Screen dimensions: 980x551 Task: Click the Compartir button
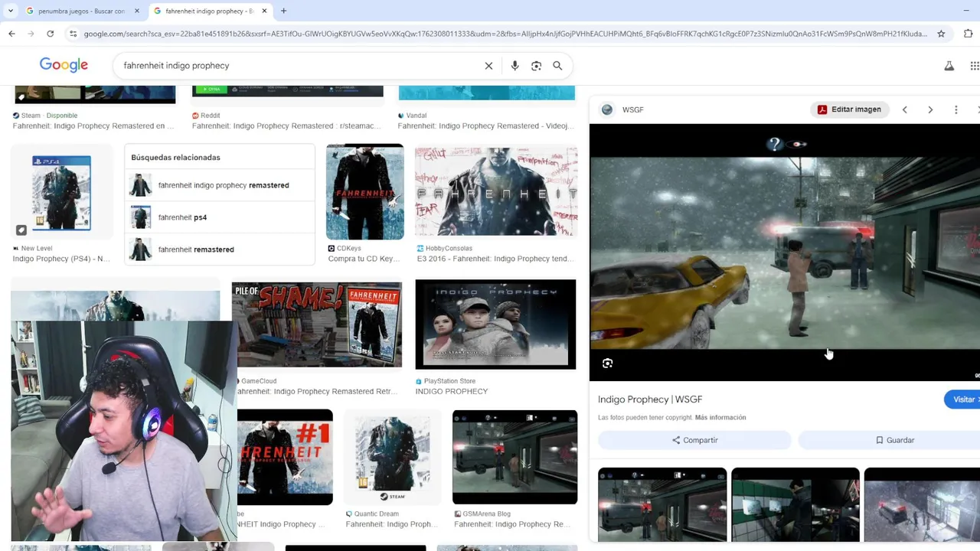click(694, 440)
